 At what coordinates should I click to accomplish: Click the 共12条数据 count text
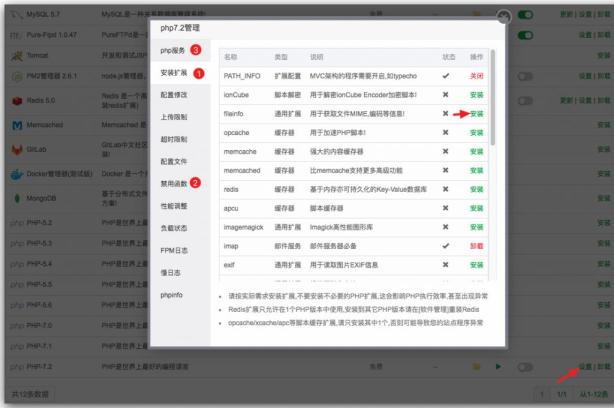click(x=30, y=394)
